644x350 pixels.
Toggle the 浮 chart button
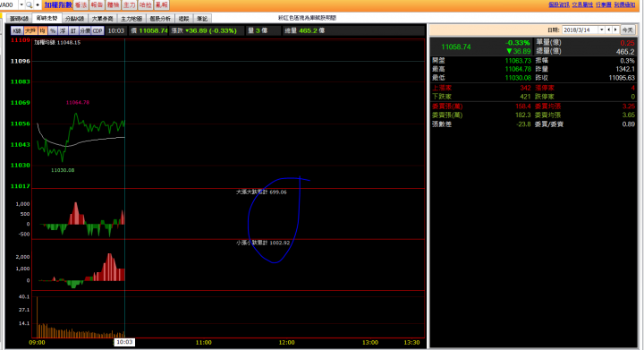coord(63,30)
